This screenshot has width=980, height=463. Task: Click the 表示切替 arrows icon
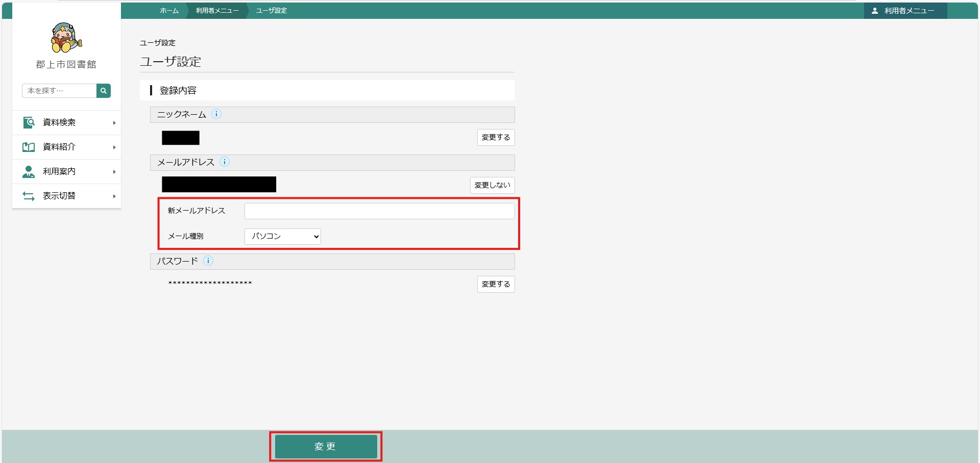click(29, 196)
